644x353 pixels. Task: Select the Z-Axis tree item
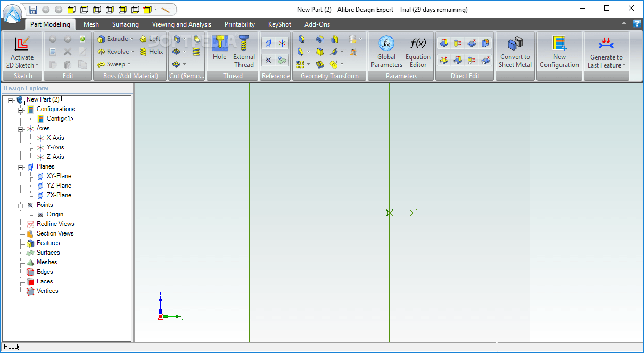pos(55,157)
